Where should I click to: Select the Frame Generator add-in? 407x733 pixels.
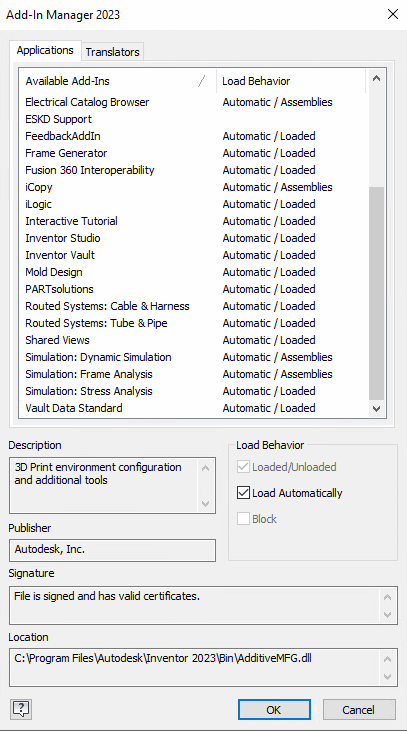click(194, 153)
